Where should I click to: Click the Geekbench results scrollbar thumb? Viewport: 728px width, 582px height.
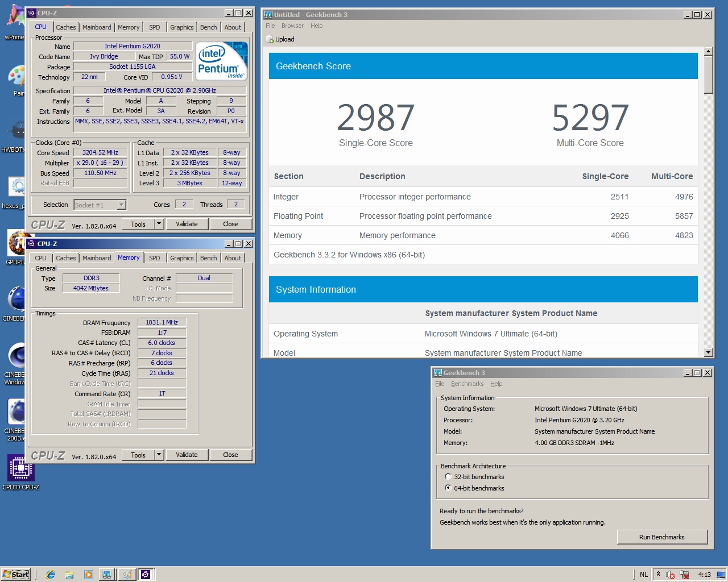click(x=708, y=74)
